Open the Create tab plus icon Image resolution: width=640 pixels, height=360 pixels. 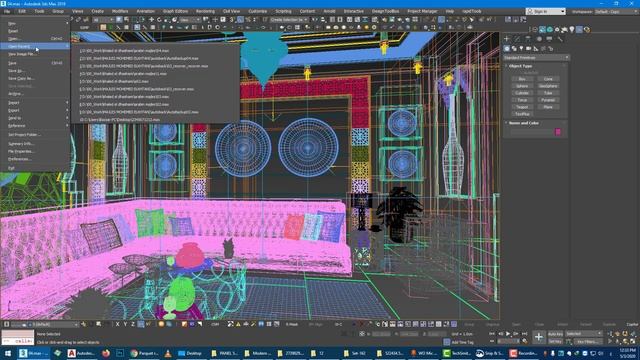507,39
